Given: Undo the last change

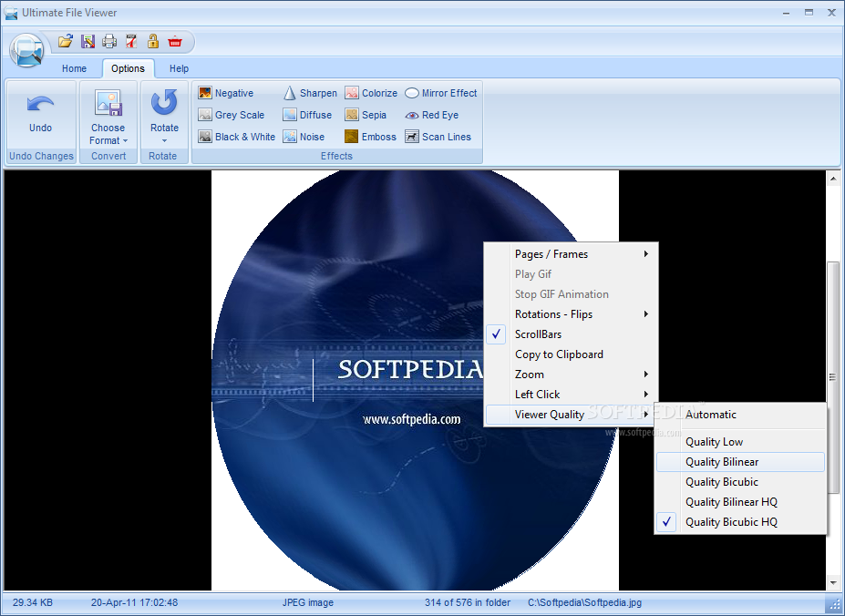Looking at the screenshot, I should (40, 114).
